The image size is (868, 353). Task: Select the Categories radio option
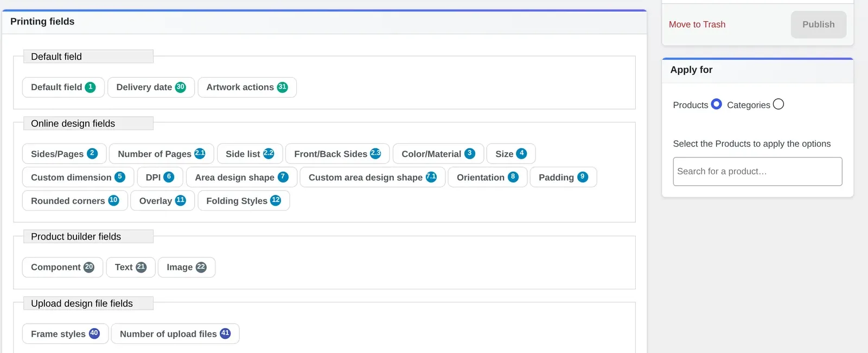778,104
